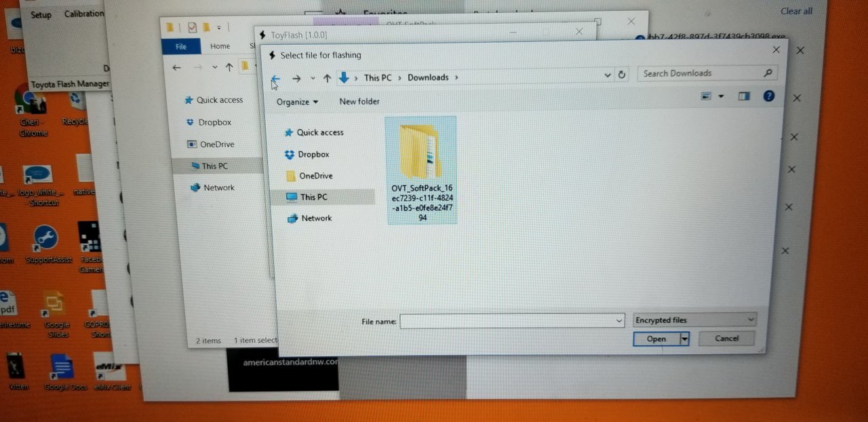Select OneDrive in File Explorer sidebar
This screenshot has height=422, width=868.
(x=211, y=144)
